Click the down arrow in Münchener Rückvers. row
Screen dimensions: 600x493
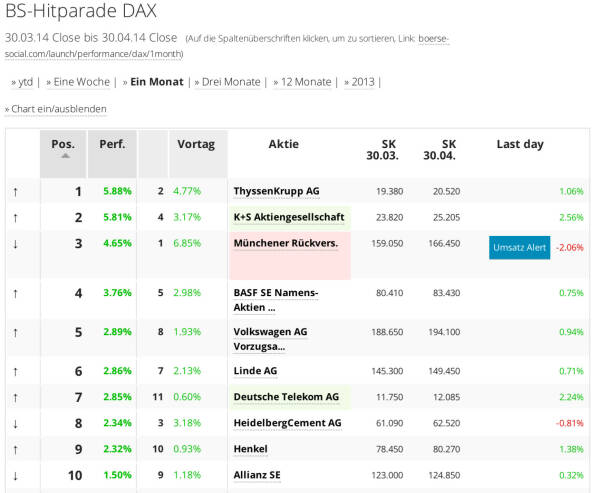(x=15, y=243)
